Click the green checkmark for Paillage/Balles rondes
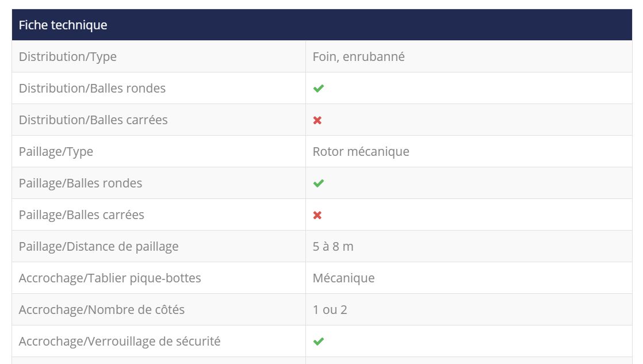Viewport: 643px width, 364px height. (318, 183)
